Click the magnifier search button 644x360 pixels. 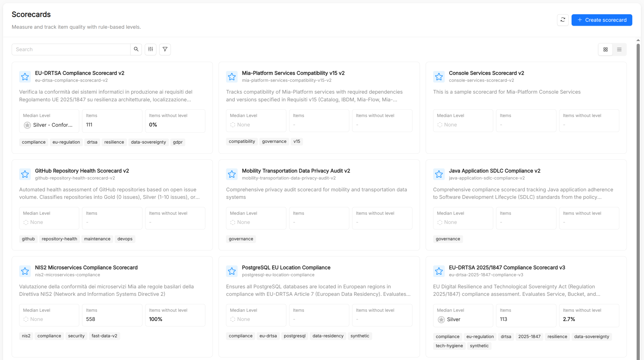click(x=136, y=49)
